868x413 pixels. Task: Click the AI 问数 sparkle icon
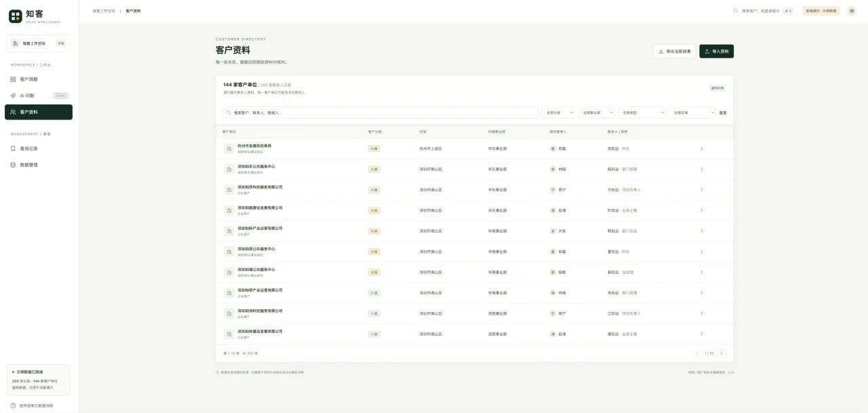point(13,96)
